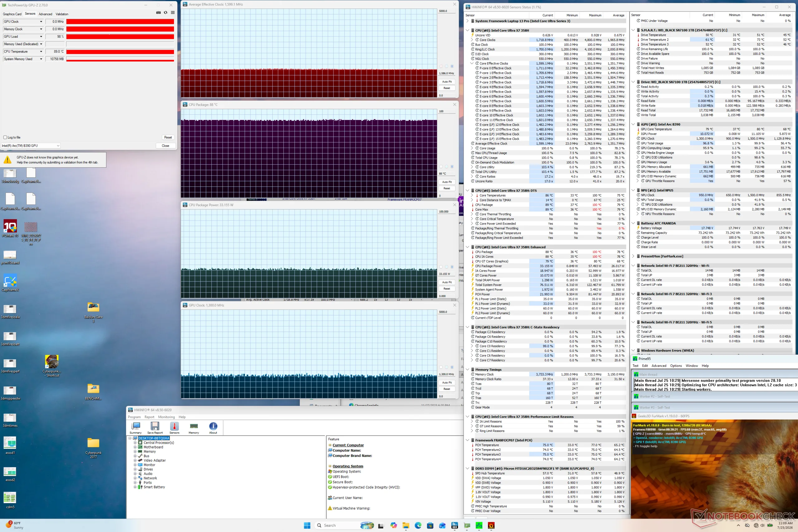Click the GPU Load red graph bar
This screenshot has height=532, width=798.
coord(120,36)
